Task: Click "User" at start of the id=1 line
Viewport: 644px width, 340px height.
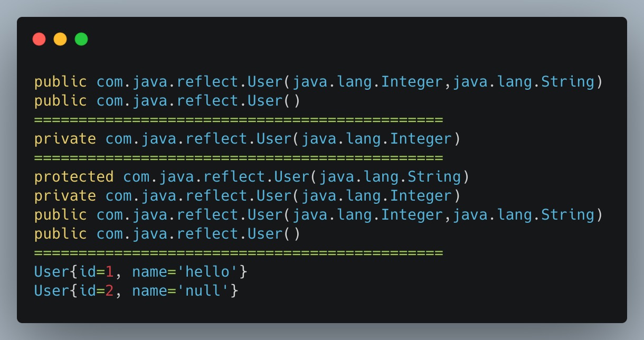Action: (52, 272)
